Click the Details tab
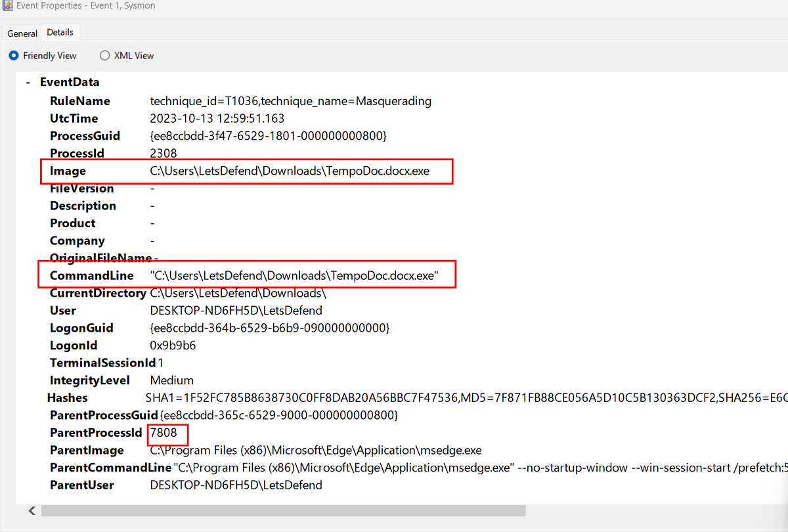This screenshot has height=532, width=788. tap(60, 32)
